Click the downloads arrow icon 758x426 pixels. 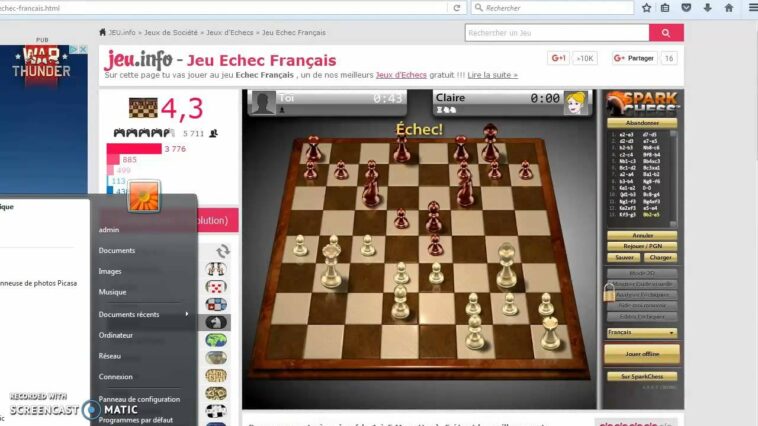(706, 8)
